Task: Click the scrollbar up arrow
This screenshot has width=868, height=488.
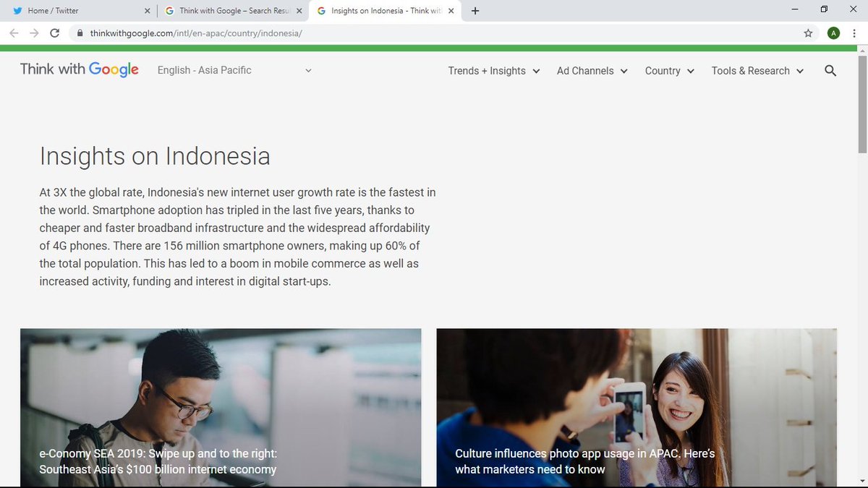Action: [862, 49]
